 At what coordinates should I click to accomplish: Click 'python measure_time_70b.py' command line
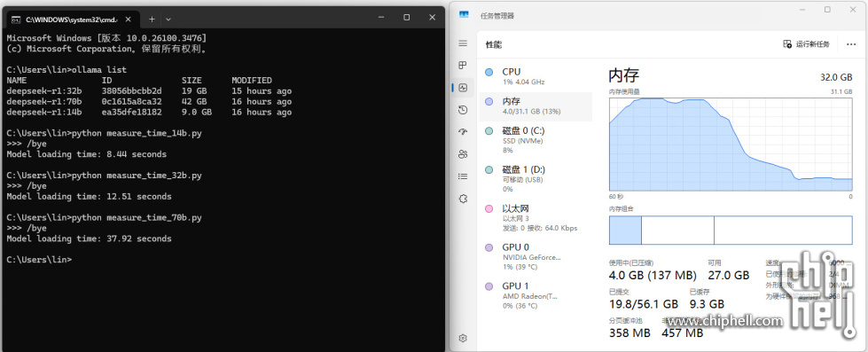[x=137, y=217]
